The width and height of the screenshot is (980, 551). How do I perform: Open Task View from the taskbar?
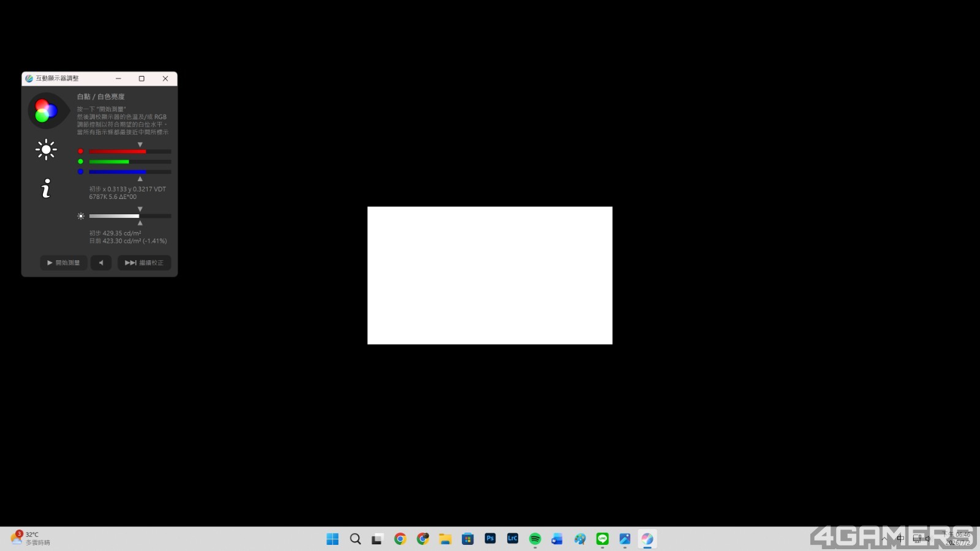(377, 539)
